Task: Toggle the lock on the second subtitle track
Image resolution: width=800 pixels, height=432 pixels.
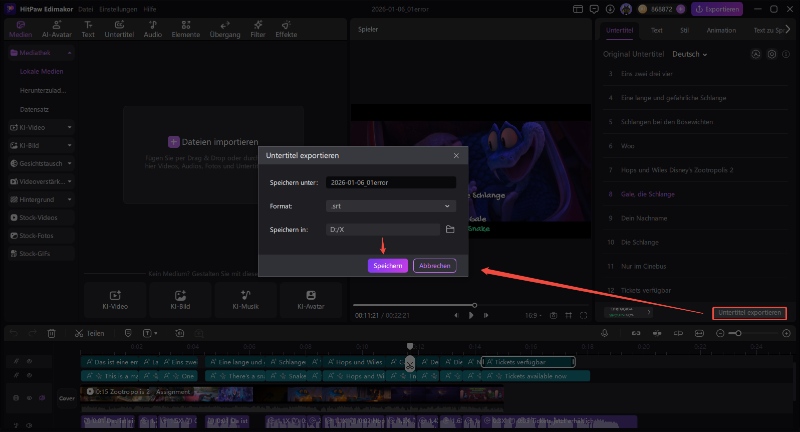Action: click(15, 376)
